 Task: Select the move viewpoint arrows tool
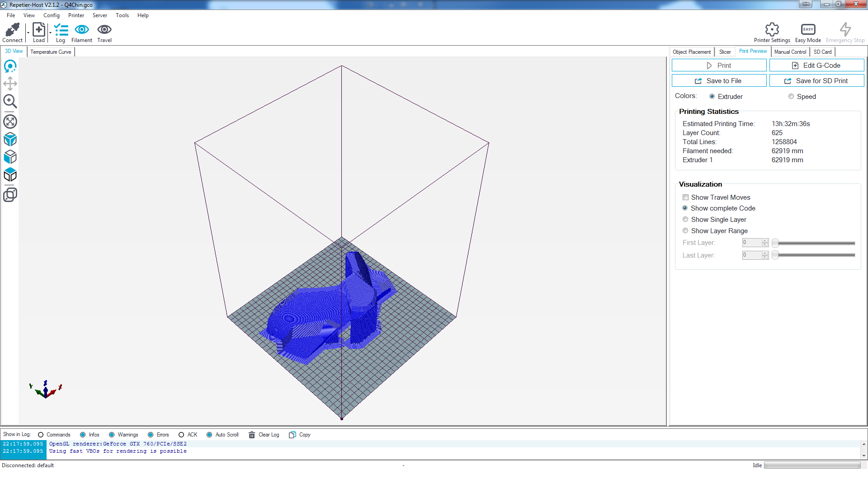[10, 84]
